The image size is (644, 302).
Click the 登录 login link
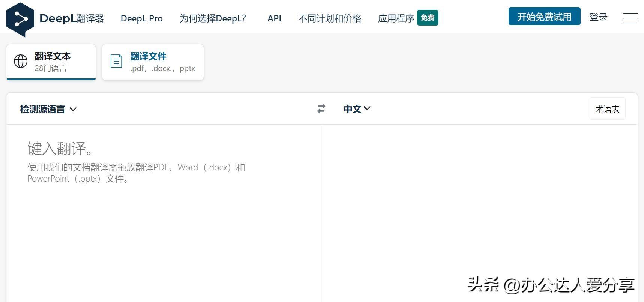coord(598,17)
